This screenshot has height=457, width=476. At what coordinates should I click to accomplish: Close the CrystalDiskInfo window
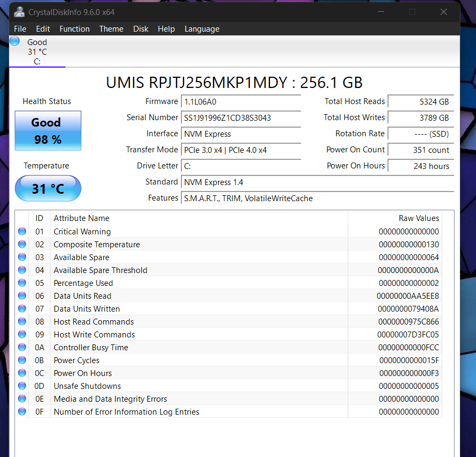(x=443, y=12)
